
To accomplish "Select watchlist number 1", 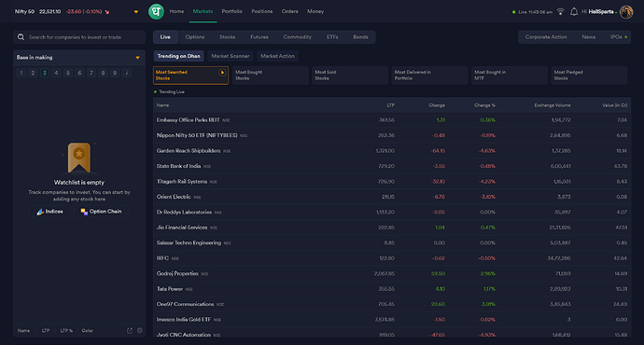I will pyautogui.click(x=21, y=73).
